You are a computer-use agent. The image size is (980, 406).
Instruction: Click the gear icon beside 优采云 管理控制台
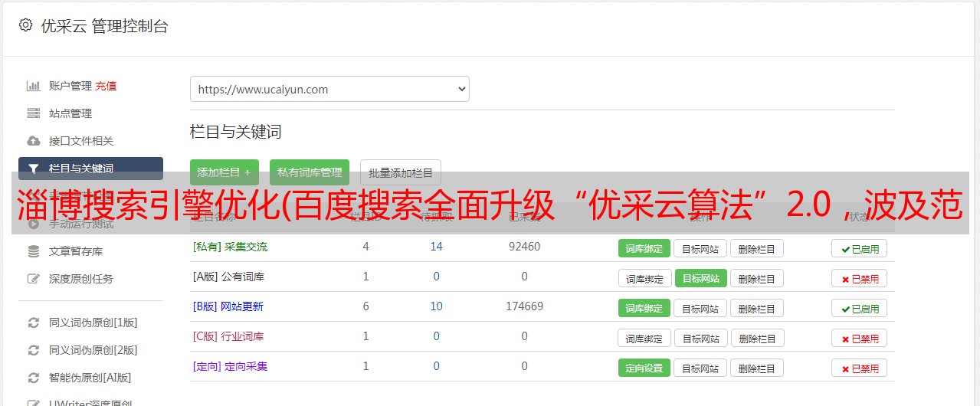tap(26, 25)
